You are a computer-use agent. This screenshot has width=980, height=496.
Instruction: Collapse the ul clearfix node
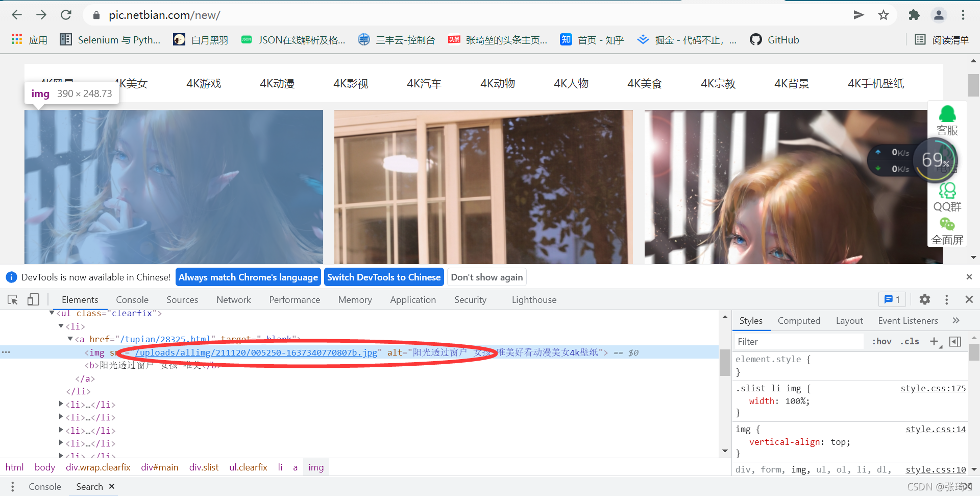[52, 313]
